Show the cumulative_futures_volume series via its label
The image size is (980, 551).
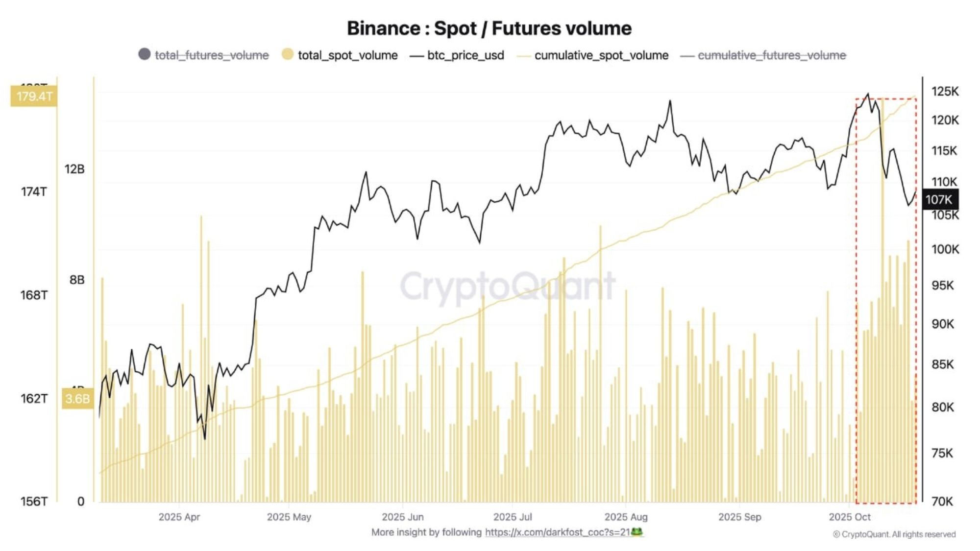(772, 55)
